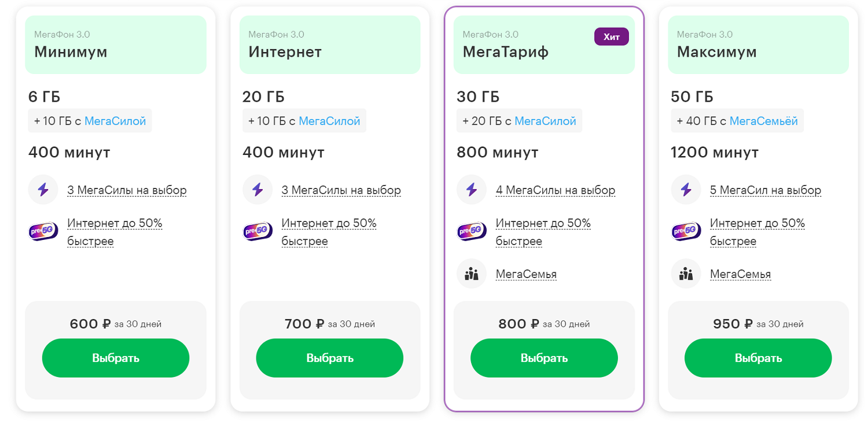Viewport: 868px width, 422px height.
Task: Choose the Минимум plan for 600 ₽
Action: (116, 358)
